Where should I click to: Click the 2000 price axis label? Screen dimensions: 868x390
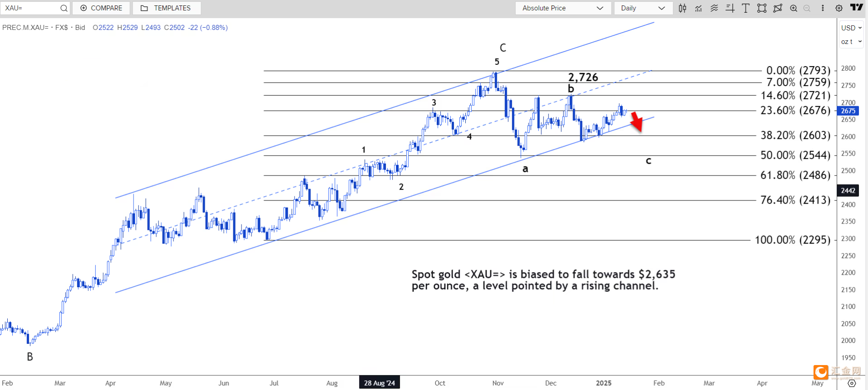[x=848, y=341]
